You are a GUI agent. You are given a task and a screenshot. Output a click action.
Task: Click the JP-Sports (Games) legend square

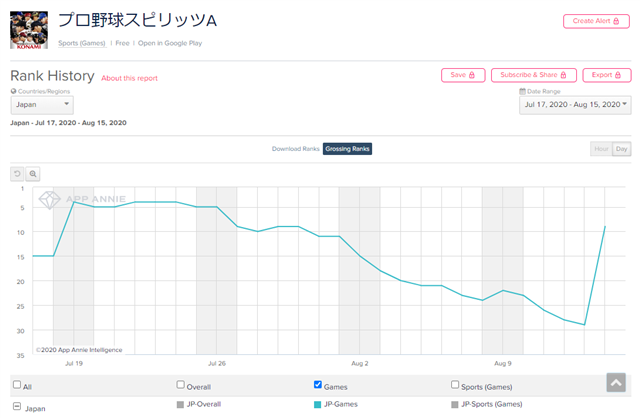coord(454,405)
